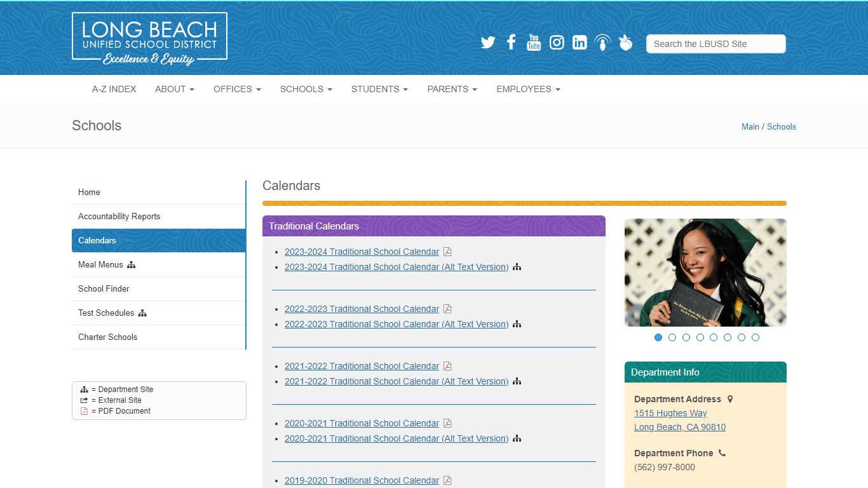Open the 1515 Hughes Way address link
The height and width of the screenshot is (488, 868).
[x=670, y=413]
